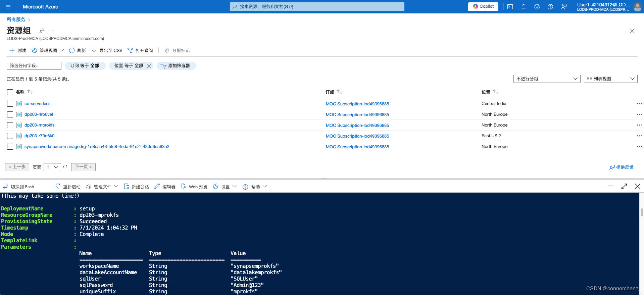Open the Cloud Shell editor
The width and height of the screenshot is (644, 295).
165,187
